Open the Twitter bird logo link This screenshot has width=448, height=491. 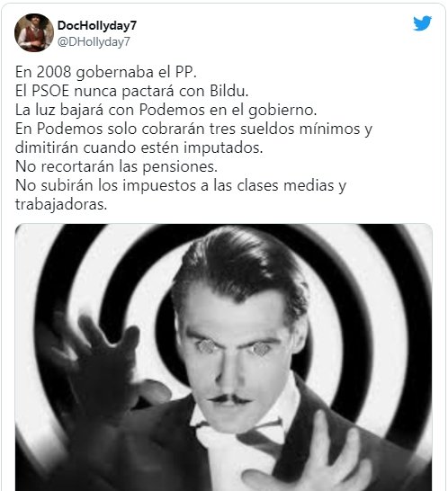point(422,23)
